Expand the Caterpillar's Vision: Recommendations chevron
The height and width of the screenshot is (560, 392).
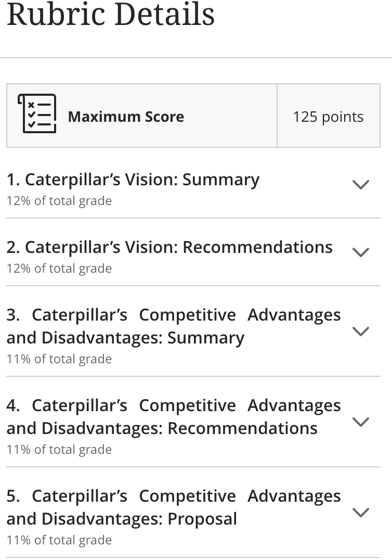(361, 252)
